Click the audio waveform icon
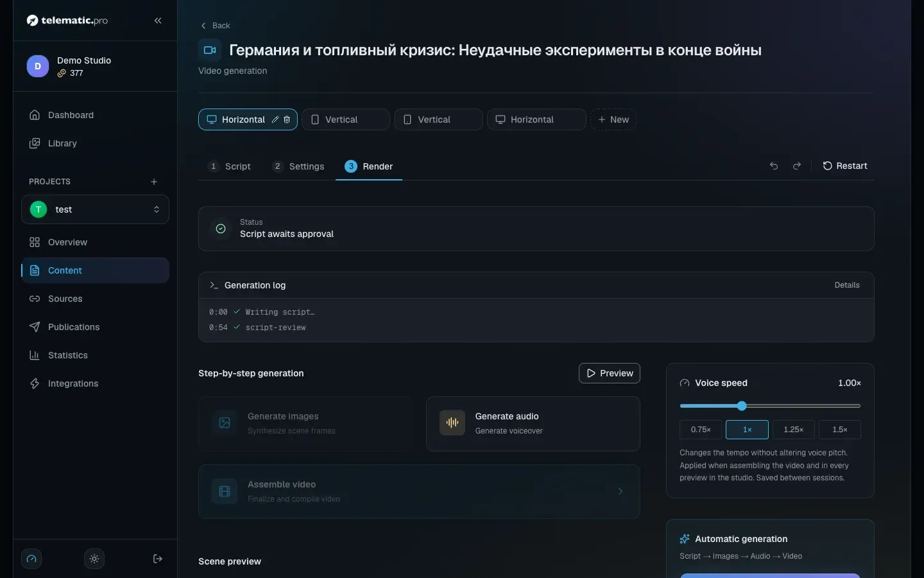Viewport: 924px width, 578px height. [452, 423]
